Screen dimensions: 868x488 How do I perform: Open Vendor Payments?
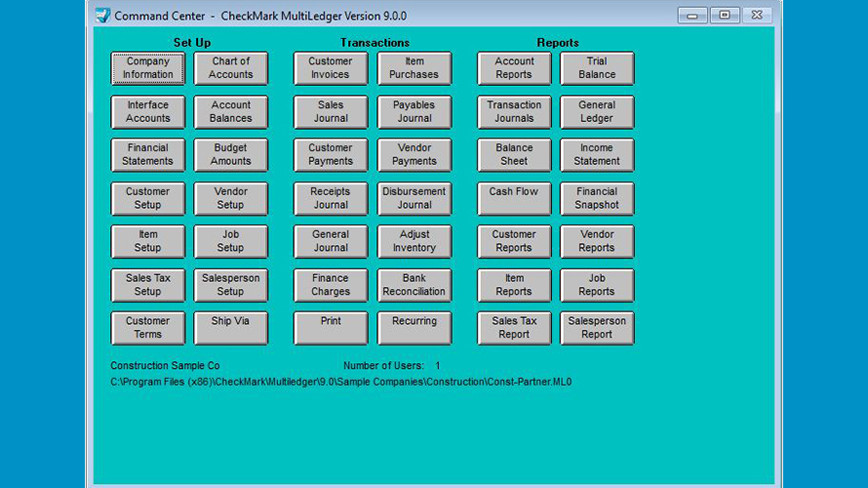(x=414, y=155)
